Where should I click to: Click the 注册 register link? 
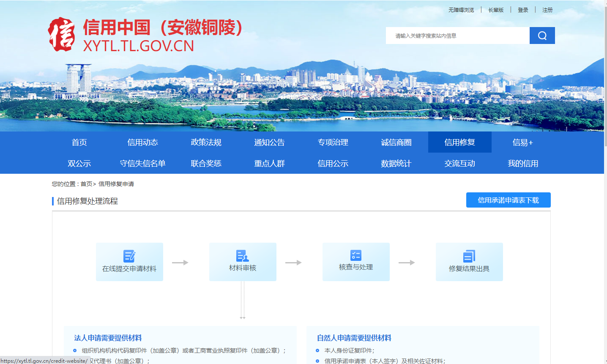point(547,10)
